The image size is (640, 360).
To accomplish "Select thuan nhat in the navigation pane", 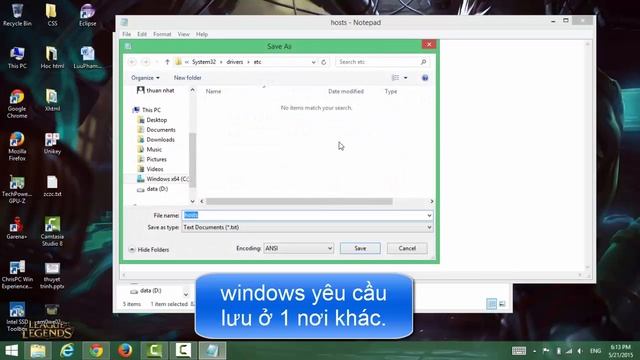I will click(x=156, y=90).
